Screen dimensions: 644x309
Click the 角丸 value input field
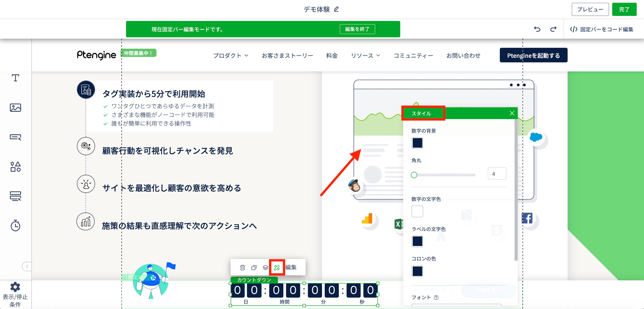497,174
